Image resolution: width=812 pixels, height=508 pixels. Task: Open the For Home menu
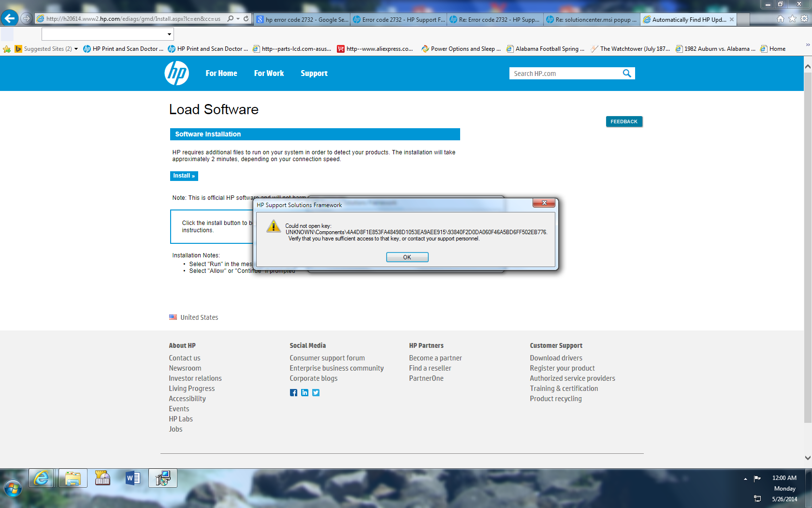221,74
